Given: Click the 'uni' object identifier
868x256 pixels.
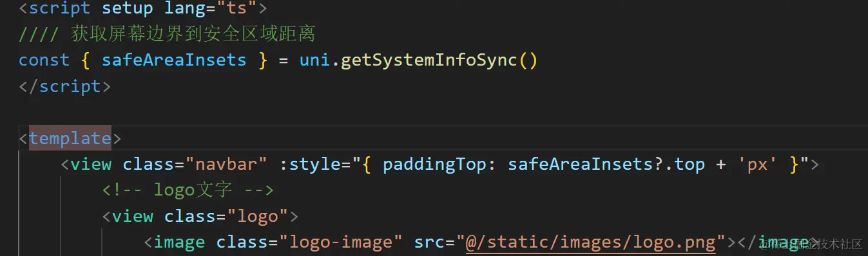Looking at the screenshot, I should tap(314, 60).
